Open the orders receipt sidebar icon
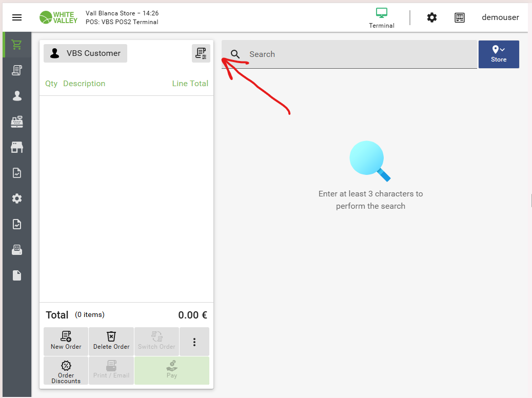 pos(16,70)
